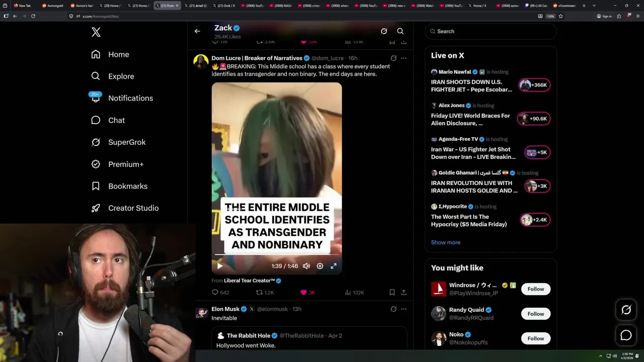Screen dimensions: 644x362
Task: Enter video fullscreen mode
Action: click(x=334, y=266)
